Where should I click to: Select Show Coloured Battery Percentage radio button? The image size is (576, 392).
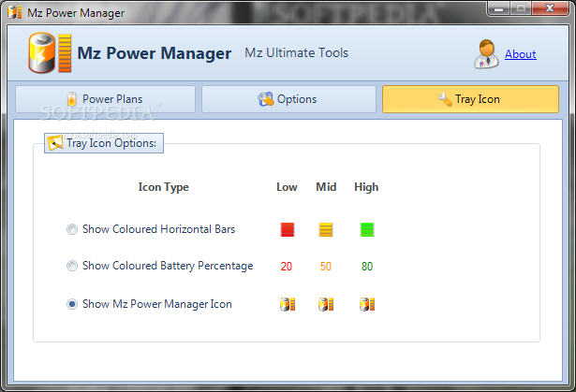point(72,266)
